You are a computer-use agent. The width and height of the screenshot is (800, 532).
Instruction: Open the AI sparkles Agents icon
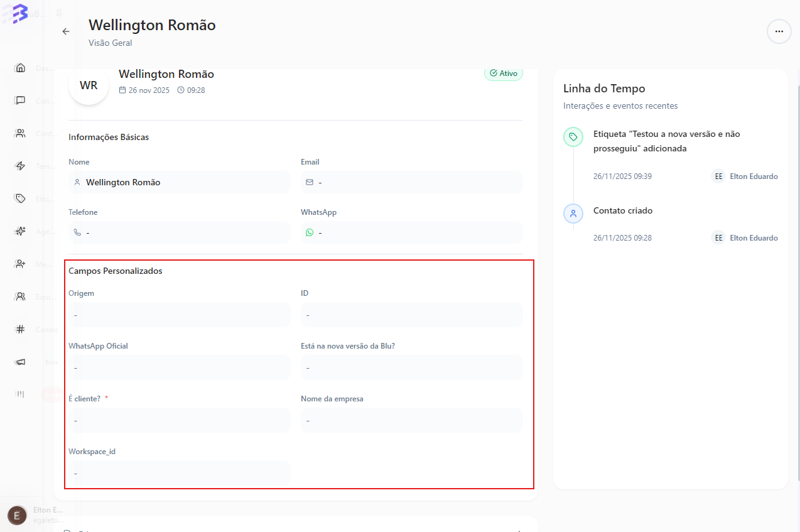click(21, 231)
